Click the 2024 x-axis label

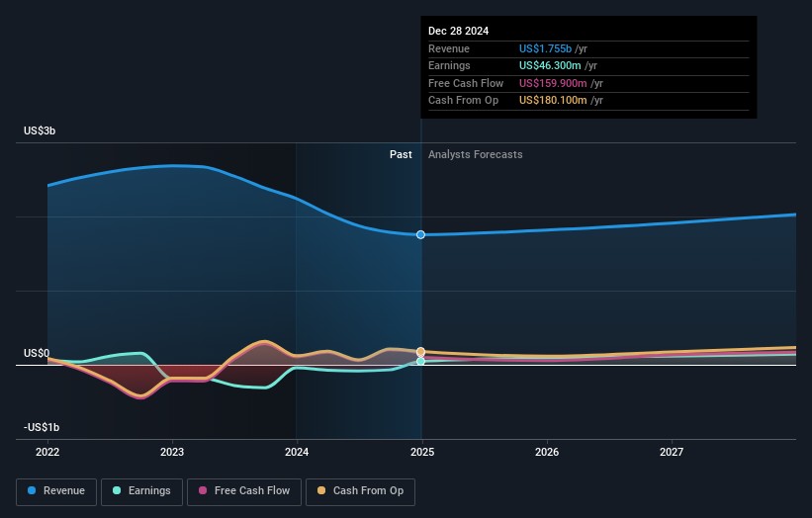pyautogui.click(x=297, y=452)
